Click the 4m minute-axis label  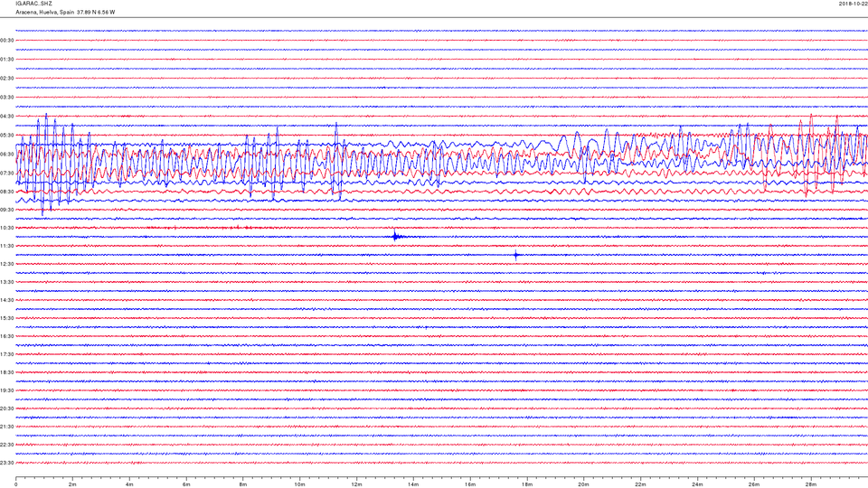[x=129, y=484]
